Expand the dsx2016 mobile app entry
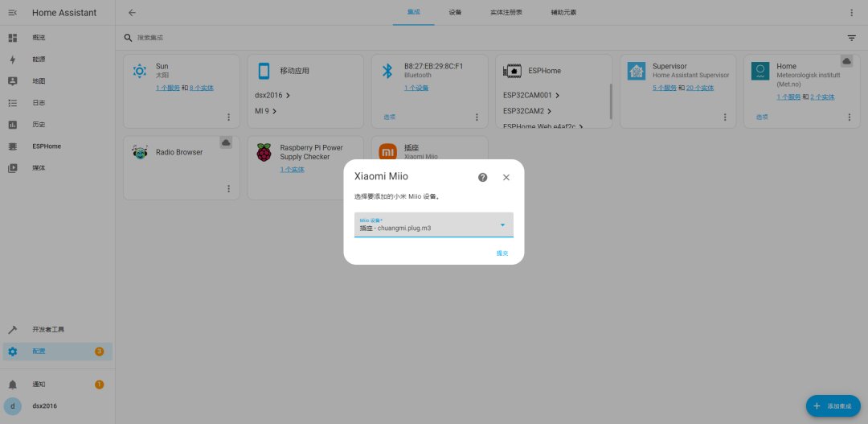868x424 pixels. pos(272,95)
